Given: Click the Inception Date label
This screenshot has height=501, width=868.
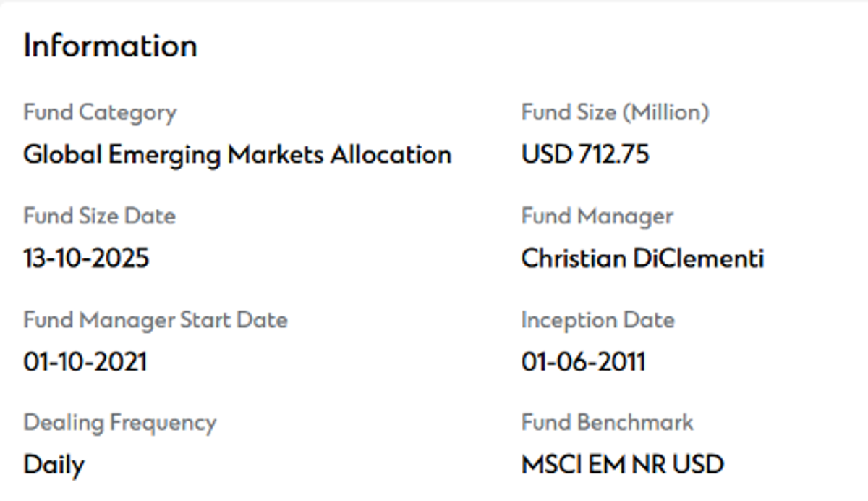Looking at the screenshot, I should (x=597, y=320).
